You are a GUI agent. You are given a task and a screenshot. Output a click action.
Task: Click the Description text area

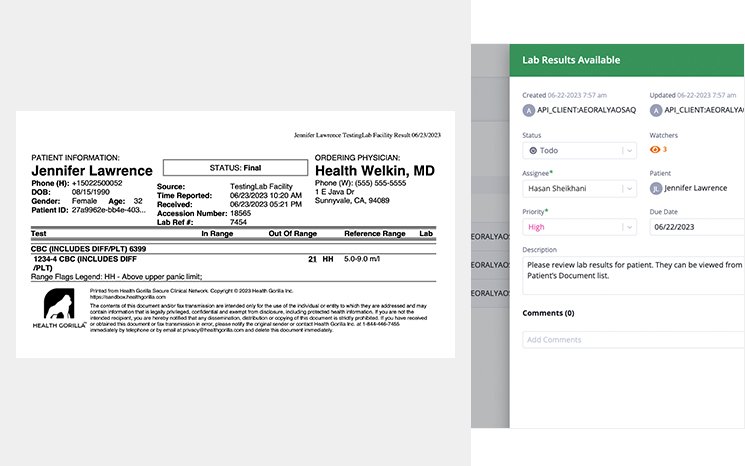tap(634, 276)
